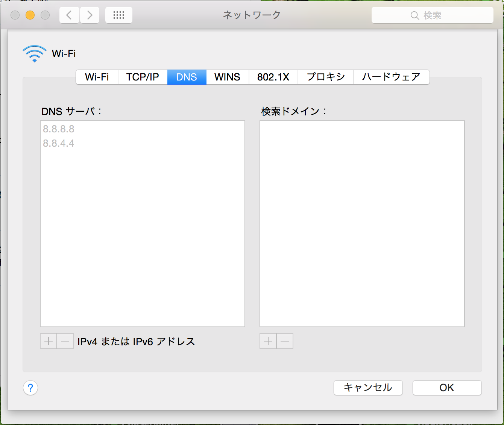504x425 pixels.
Task: Open the TCP/IP tab
Action: 143,77
